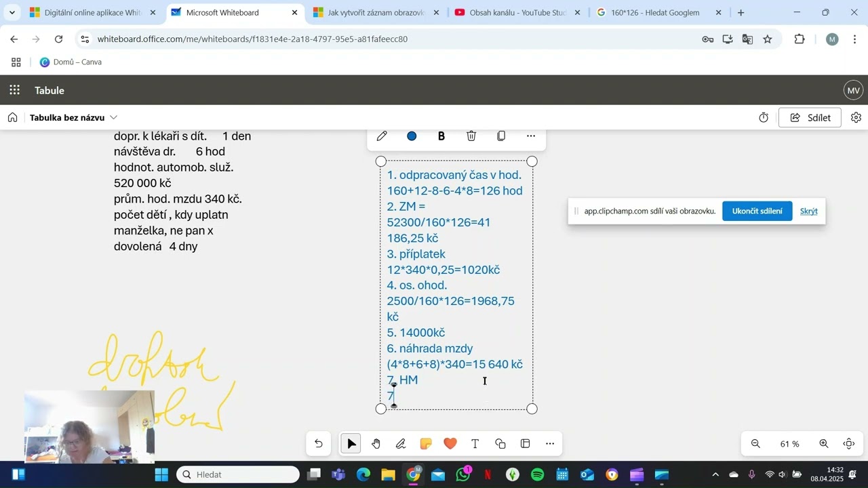Choose the Select arrow tool
Image resolution: width=868 pixels, height=488 pixels.
pos(351,444)
